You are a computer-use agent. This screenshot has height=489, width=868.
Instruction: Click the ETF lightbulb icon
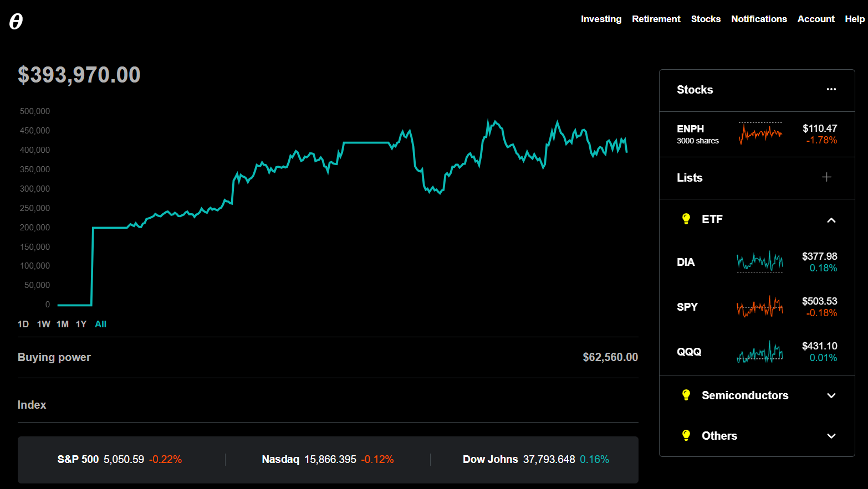tap(686, 219)
